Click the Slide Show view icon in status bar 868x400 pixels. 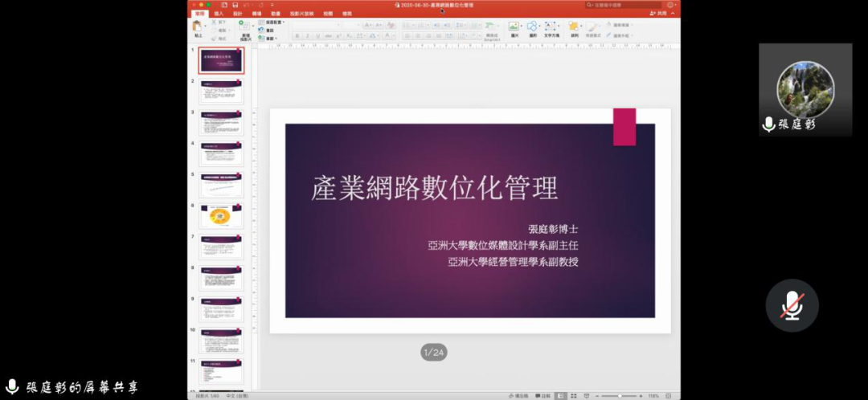(x=586, y=395)
